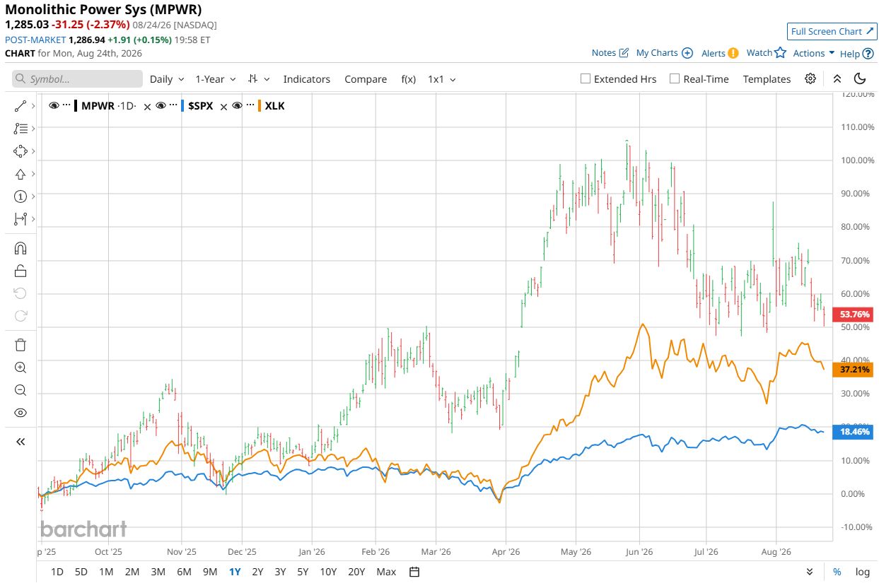The height and width of the screenshot is (588, 879).
Task: Hide the $SPX comparison line
Action: pyautogui.click(x=161, y=106)
